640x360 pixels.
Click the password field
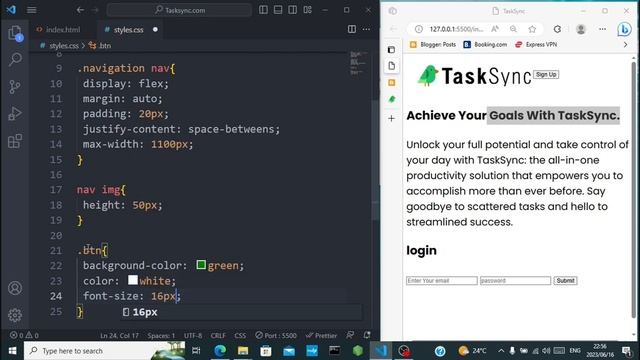pos(515,280)
